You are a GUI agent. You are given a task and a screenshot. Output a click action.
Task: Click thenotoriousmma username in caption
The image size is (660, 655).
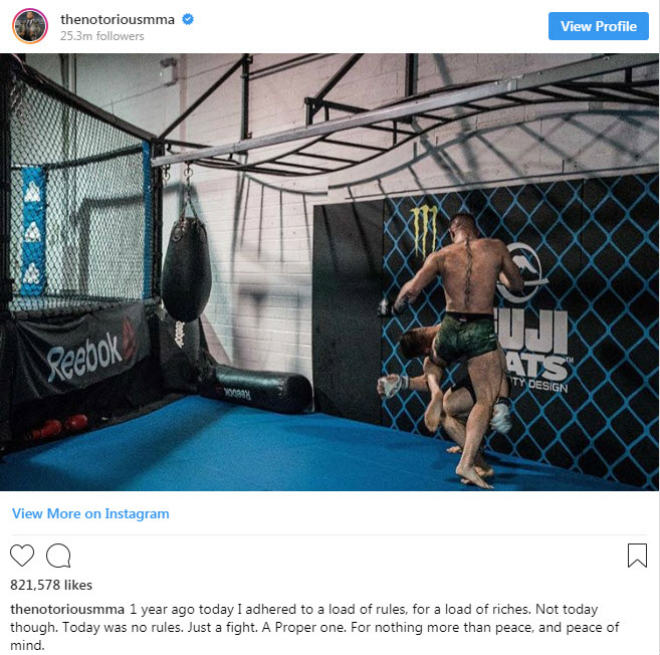click(x=67, y=609)
